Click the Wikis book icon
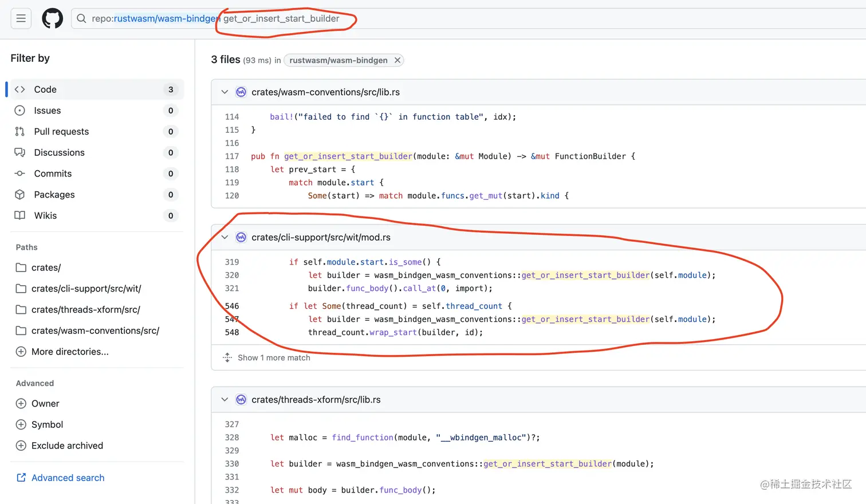The image size is (866, 504). pos(20,215)
